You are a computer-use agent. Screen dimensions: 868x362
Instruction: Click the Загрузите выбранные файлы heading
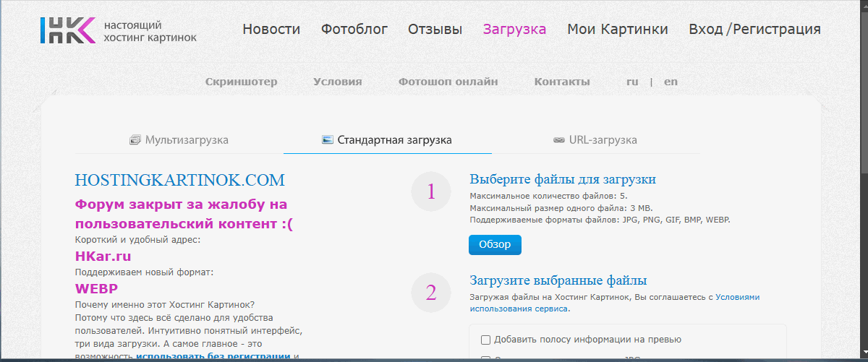click(558, 280)
